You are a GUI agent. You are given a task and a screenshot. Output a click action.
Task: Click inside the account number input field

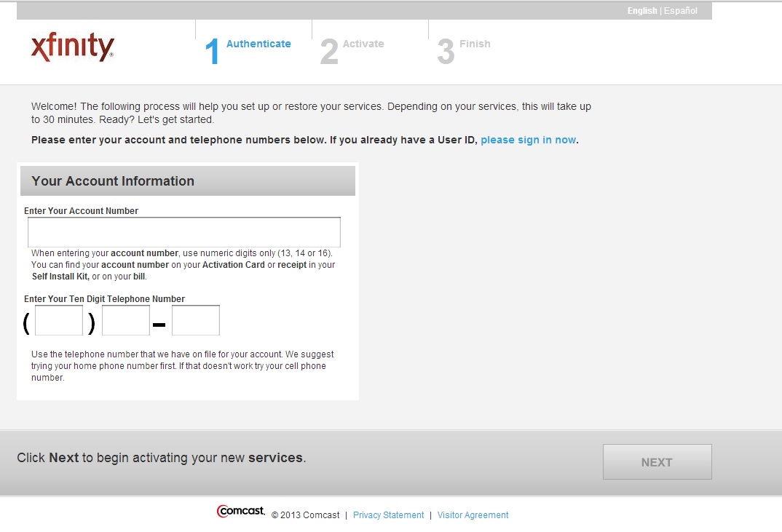coord(183,231)
